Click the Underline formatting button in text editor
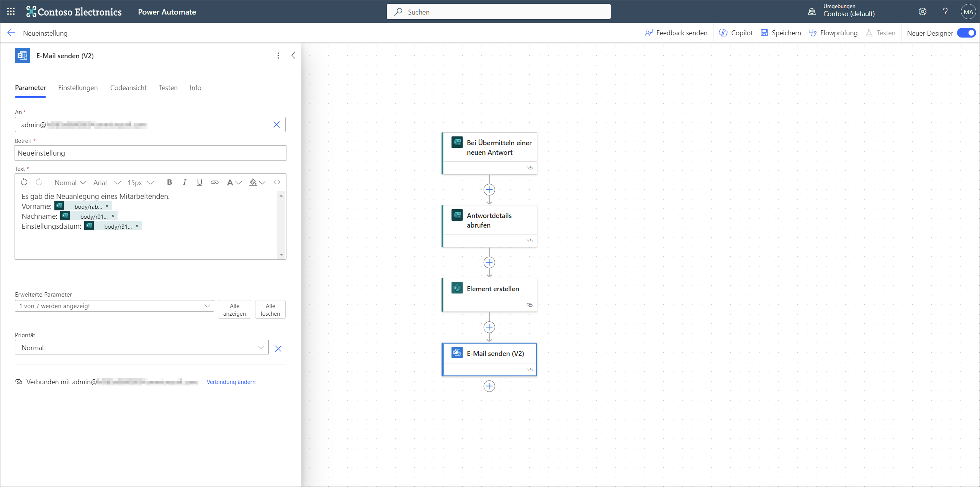This screenshot has width=980, height=487. tap(200, 182)
